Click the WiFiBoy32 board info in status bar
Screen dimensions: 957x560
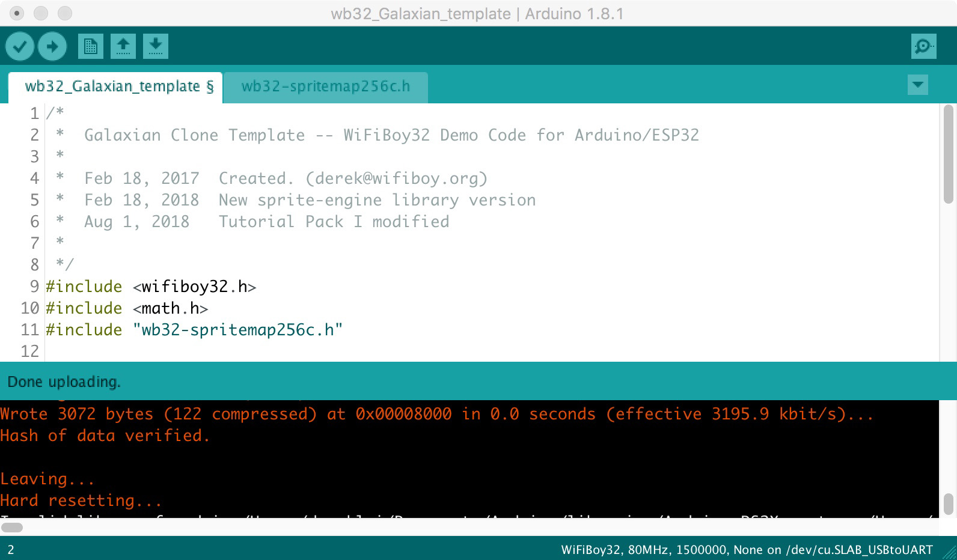(746, 549)
